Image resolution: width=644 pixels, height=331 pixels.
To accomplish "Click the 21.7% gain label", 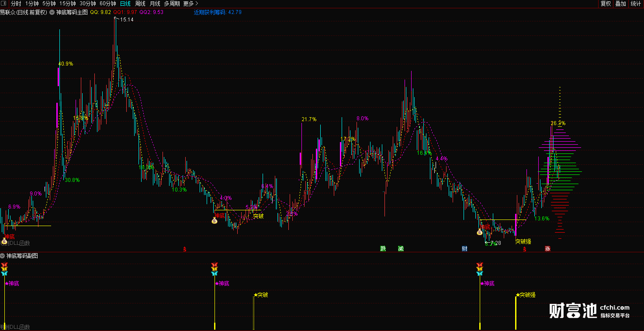I will click(309, 119).
